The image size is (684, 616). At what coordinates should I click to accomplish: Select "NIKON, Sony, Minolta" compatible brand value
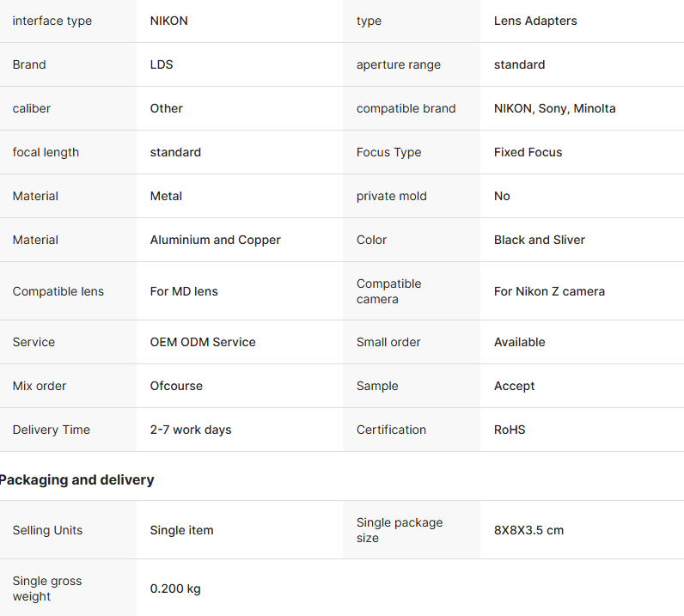pos(554,108)
